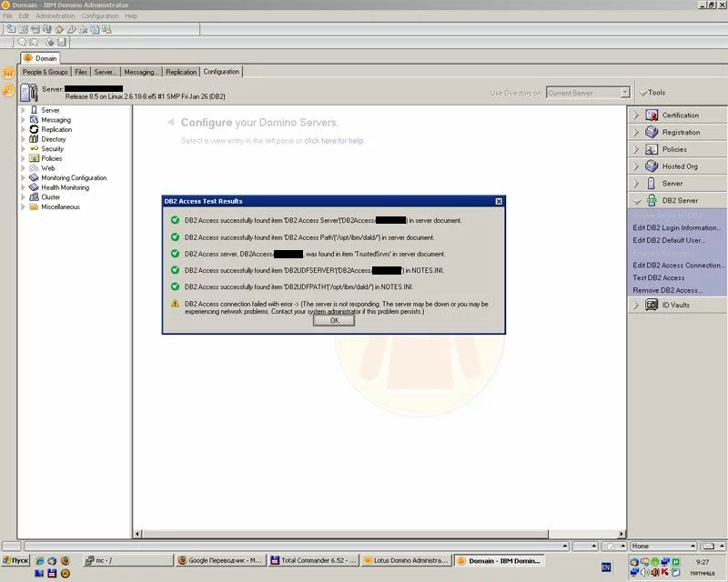The image size is (728, 582).
Task: Open the Use Directory on dropdown
Action: pos(625,93)
